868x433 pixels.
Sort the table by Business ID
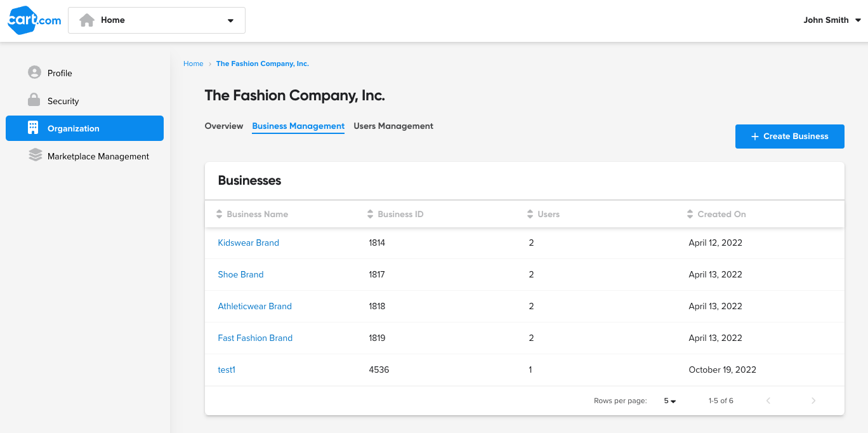370,214
